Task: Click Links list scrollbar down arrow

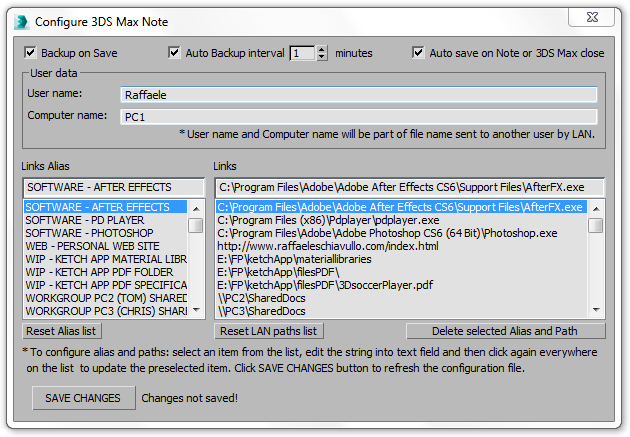Action: (596, 310)
